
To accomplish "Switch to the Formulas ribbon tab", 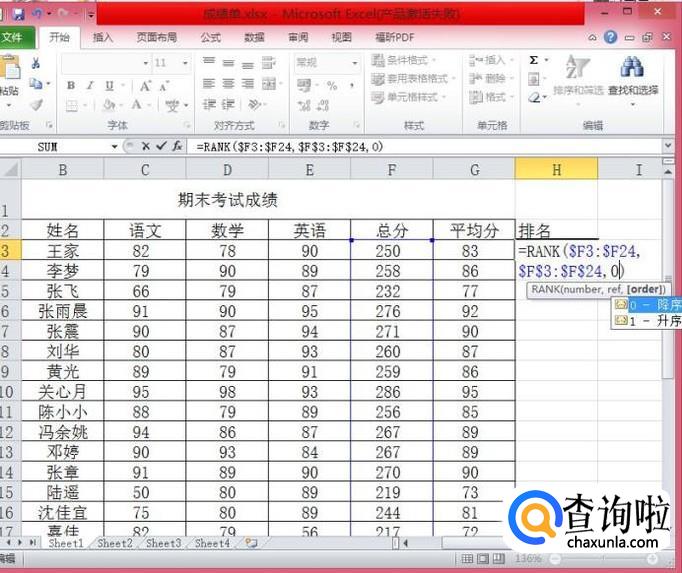I will coord(211,38).
